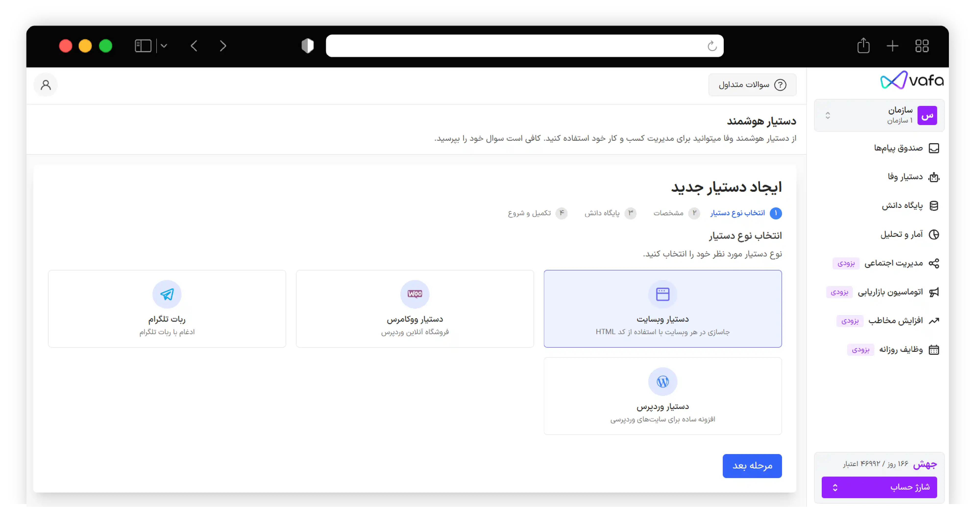
Task: Click the privacy shield icon
Action: tap(307, 46)
